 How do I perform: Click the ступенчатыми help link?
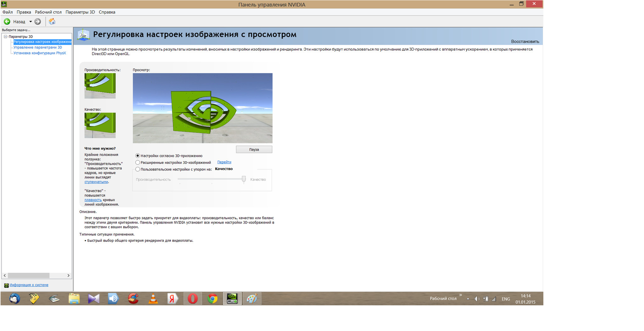click(x=96, y=182)
